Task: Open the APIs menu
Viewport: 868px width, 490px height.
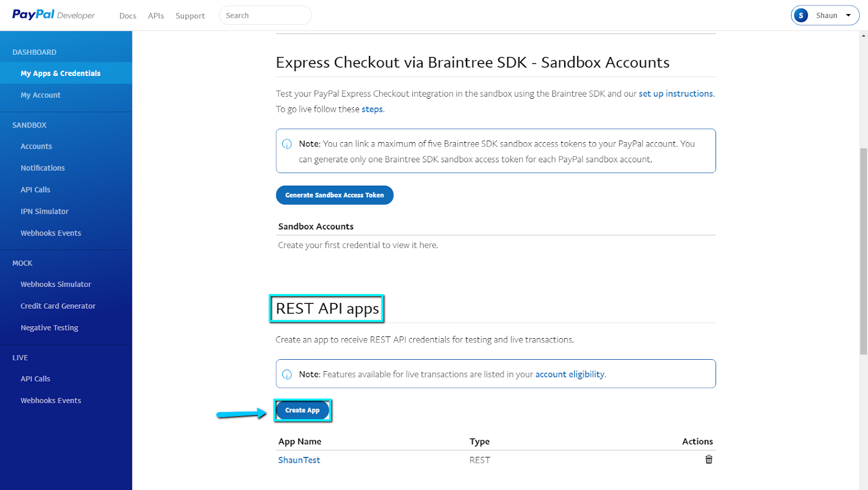Action: (x=156, y=16)
